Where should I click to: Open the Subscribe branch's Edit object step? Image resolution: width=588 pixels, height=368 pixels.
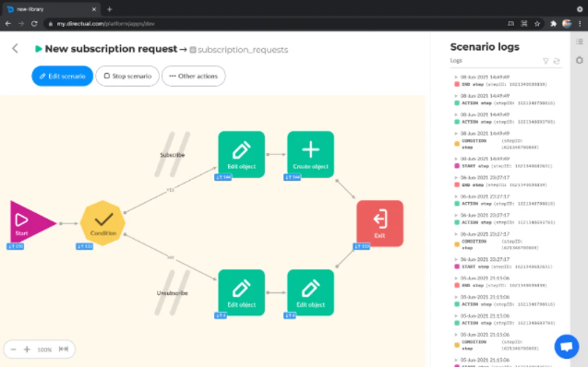point(242,154)
